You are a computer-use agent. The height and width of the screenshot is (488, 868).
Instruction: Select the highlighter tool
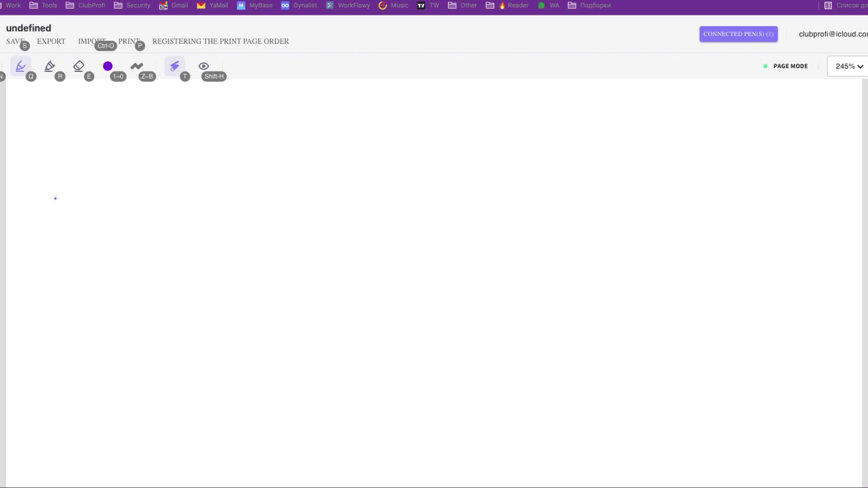point(50,66)
